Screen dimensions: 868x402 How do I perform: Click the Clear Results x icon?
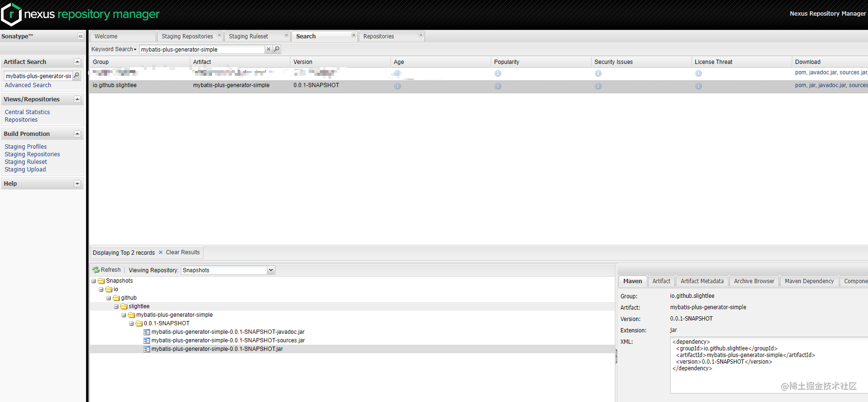160,252
